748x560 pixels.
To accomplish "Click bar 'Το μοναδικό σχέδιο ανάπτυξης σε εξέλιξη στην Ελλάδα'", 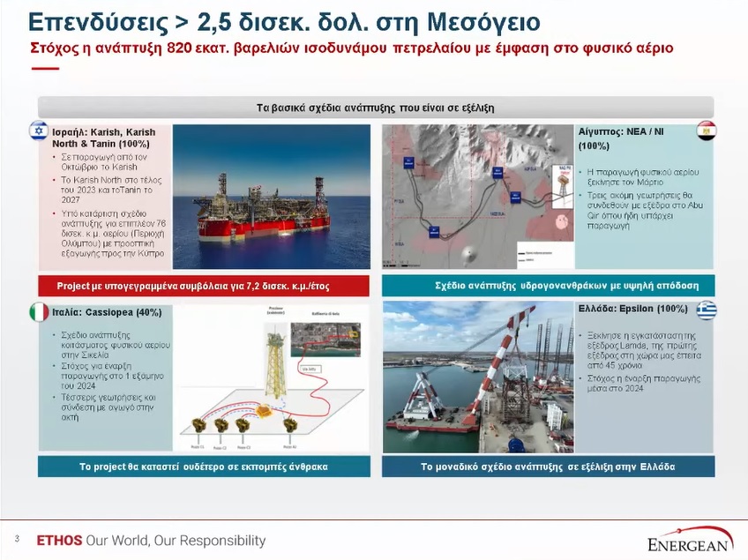I will pos(548,467).
